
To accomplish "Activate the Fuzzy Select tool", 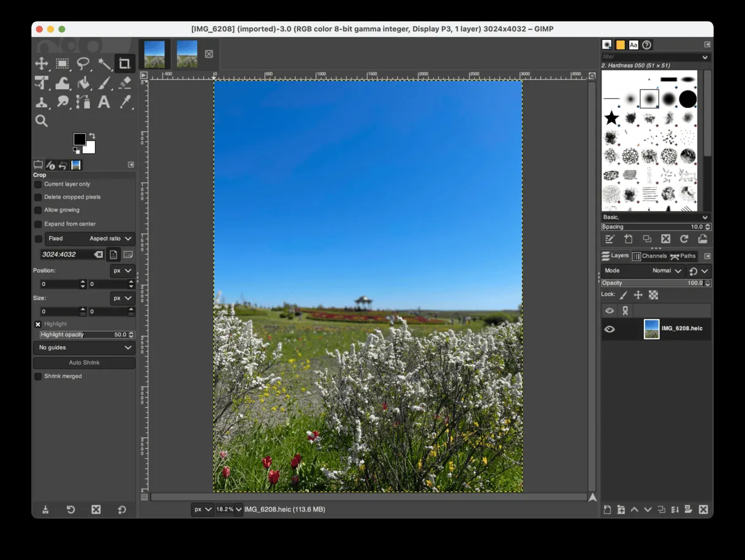I will (x=104, y=64).
